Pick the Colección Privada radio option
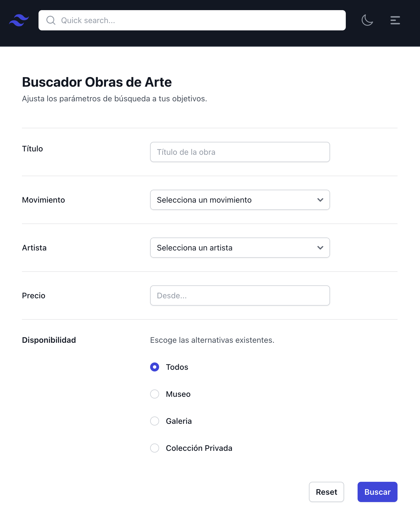The height and width of the screenshot is (524, 420). [x=155, y=448]
